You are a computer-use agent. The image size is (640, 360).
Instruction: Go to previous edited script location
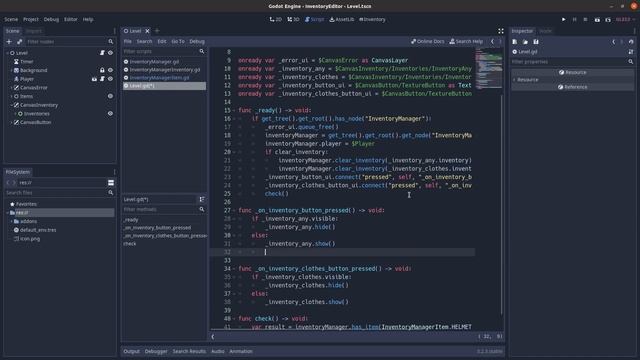(x=492, y=41)
